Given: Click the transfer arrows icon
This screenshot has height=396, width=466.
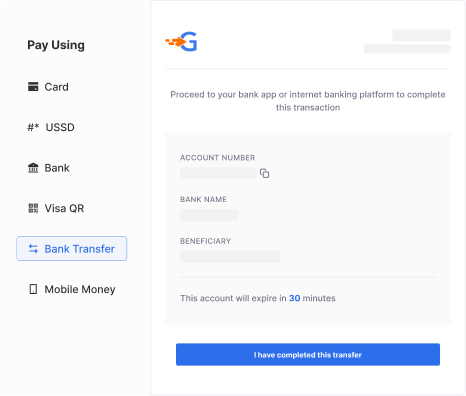Looking at the screenshot, I should coord(33,249).
